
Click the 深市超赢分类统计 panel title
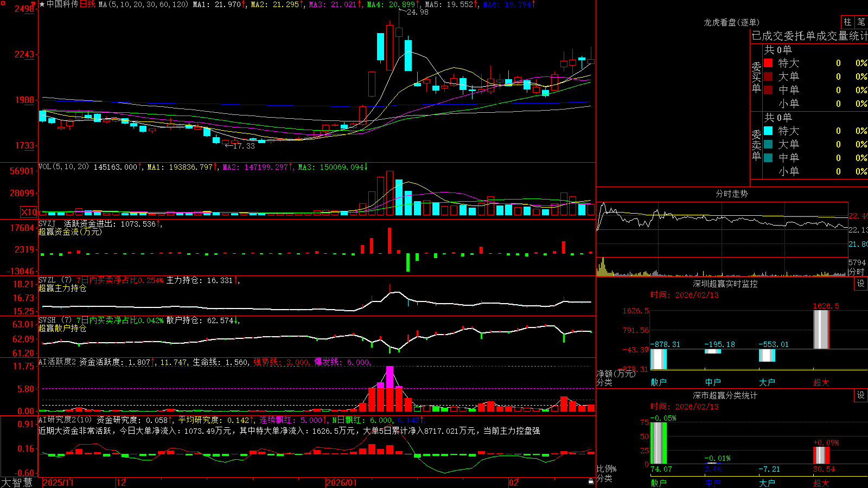click(x=725, y=395)
